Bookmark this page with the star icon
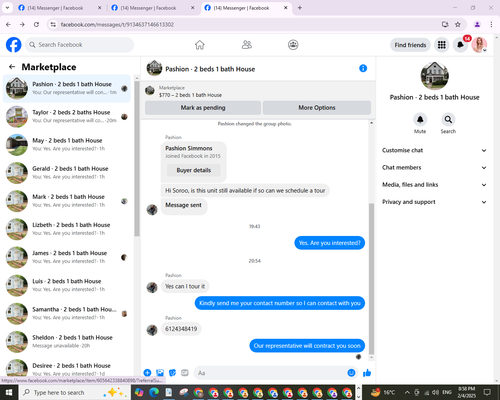Viewport: 500px width, 400px height. coord(458,24)
